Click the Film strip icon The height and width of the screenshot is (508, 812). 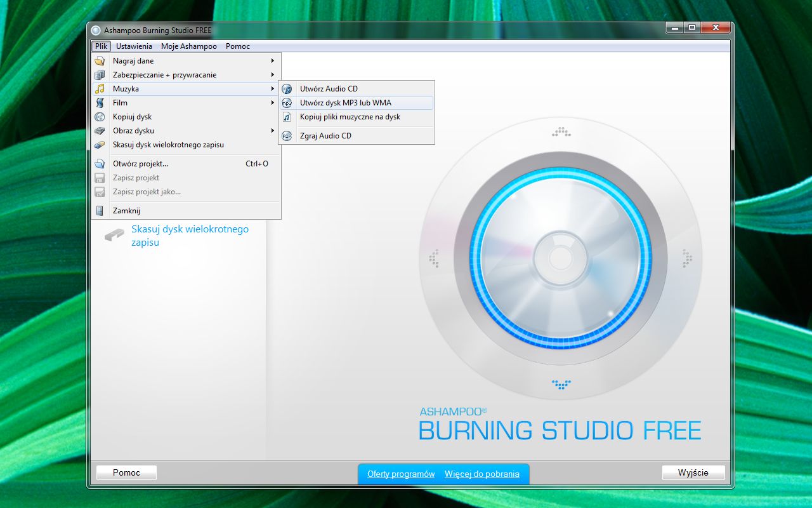coord(100,103)
